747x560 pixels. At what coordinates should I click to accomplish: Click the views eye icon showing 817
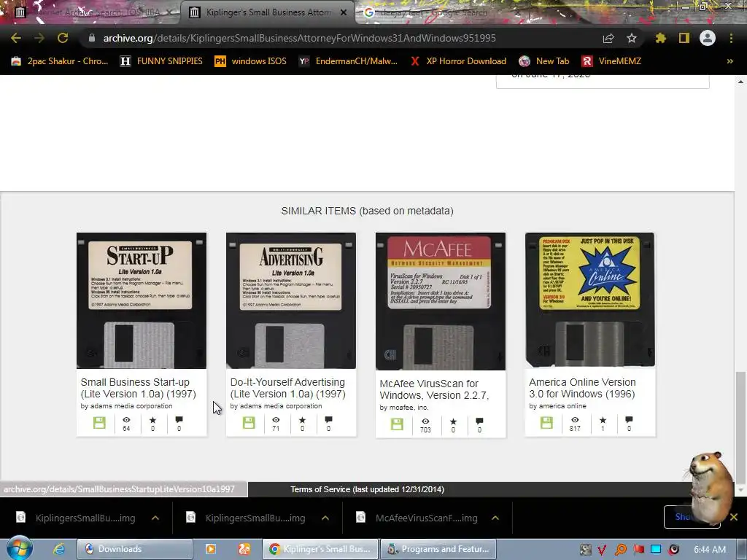click(x=575, y=420)
